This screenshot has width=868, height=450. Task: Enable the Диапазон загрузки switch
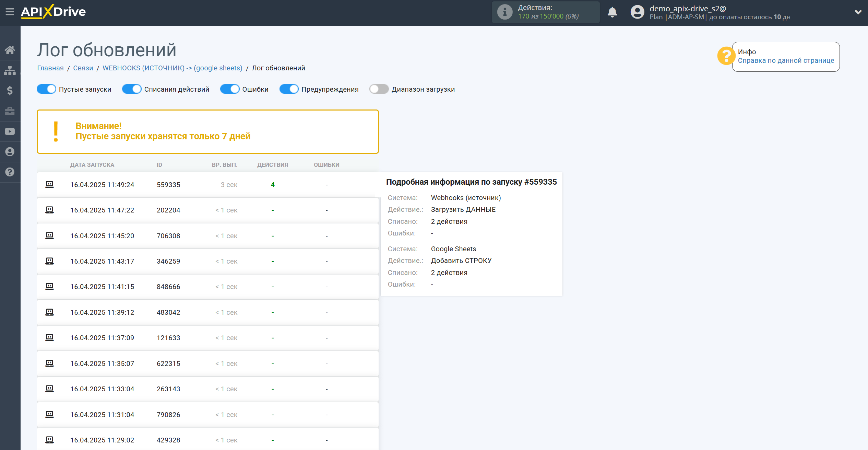[x=379, y=89]
